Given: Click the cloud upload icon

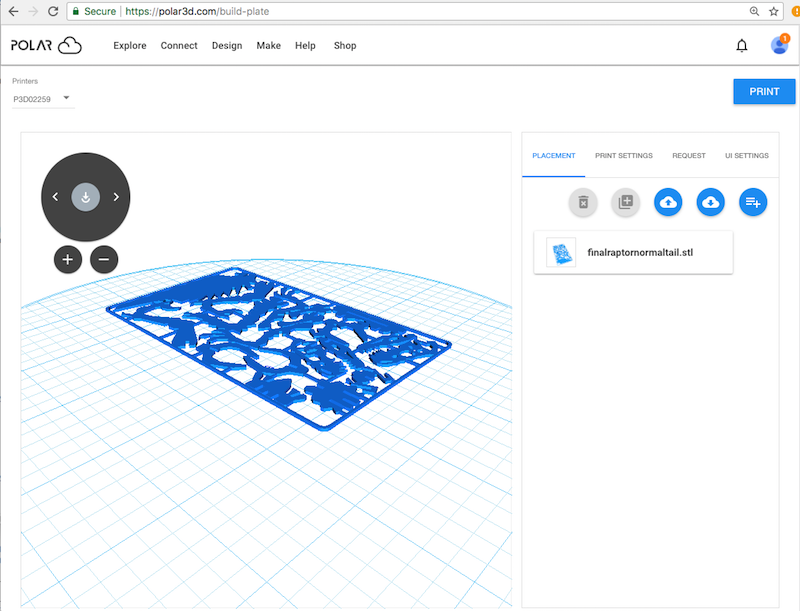Looking at the screenshot, I should 668,202.
